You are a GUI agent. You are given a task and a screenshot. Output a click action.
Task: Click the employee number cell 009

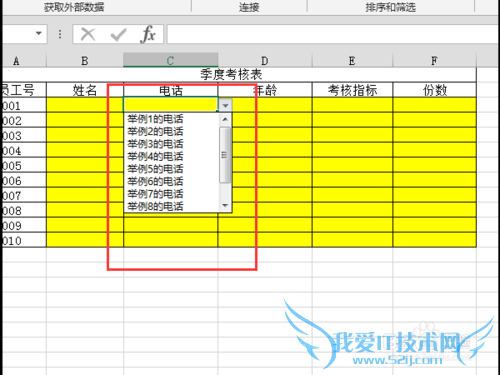(x=24, y=225)
